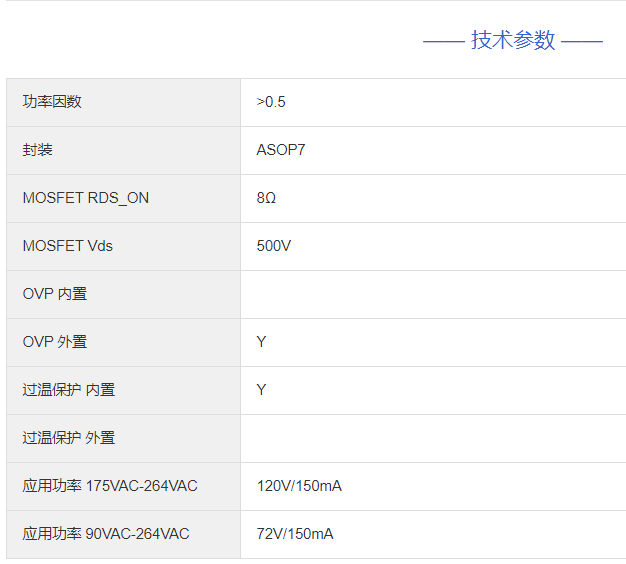The height and width of the screenshot is (564, 626).
Task: Select the 应用功率 175VAC-264VAC label
Action: (110, 486)
